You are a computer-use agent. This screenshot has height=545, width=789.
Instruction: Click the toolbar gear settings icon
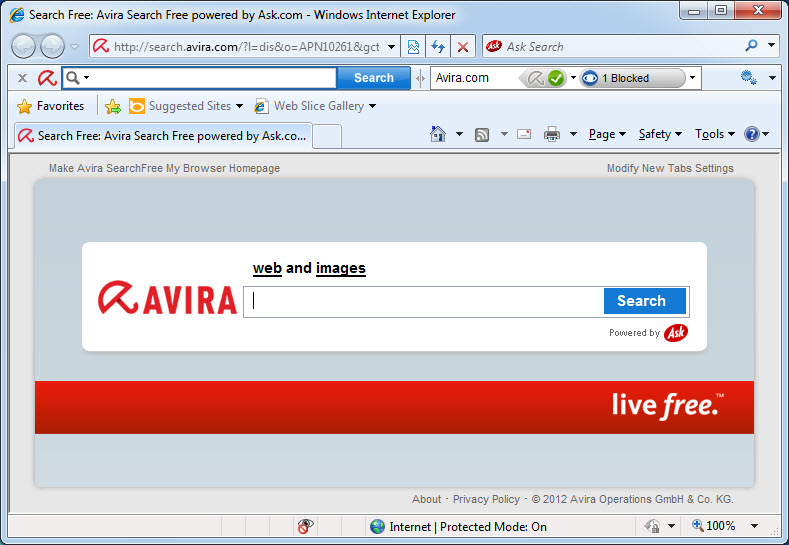coord(749,77)
